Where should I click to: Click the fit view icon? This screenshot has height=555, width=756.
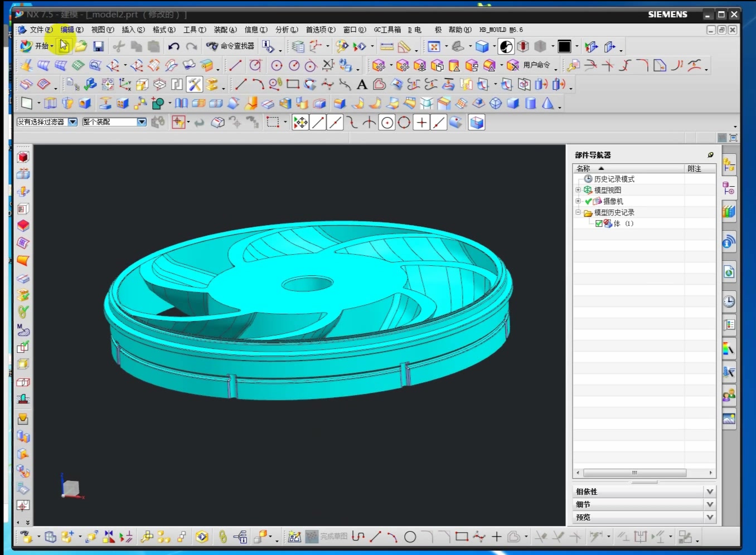[434, 46]
